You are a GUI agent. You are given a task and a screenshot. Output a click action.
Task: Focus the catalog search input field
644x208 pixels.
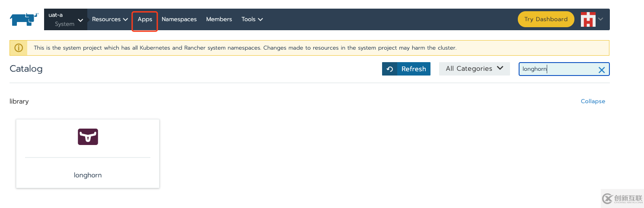pos(558,69)
